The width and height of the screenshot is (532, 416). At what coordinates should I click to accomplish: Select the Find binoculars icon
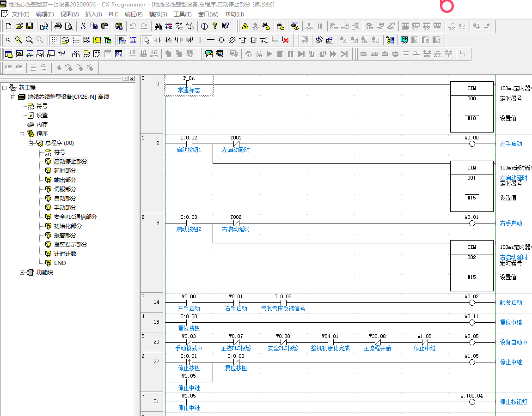click(158, 26)
